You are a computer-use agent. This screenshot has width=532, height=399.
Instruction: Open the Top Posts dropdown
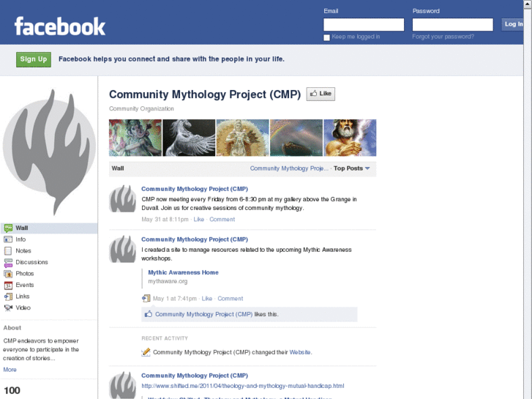tap(351, 168)
